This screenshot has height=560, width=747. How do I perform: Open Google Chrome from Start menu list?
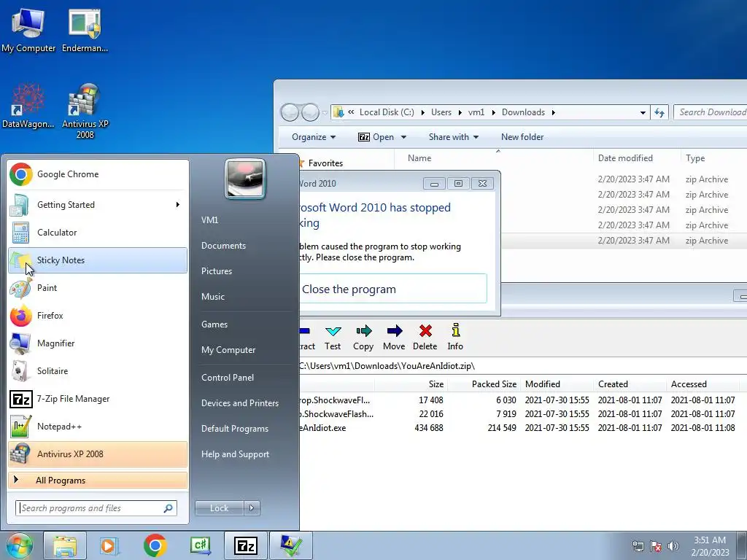pyautogui.click(x=98, y=174)
